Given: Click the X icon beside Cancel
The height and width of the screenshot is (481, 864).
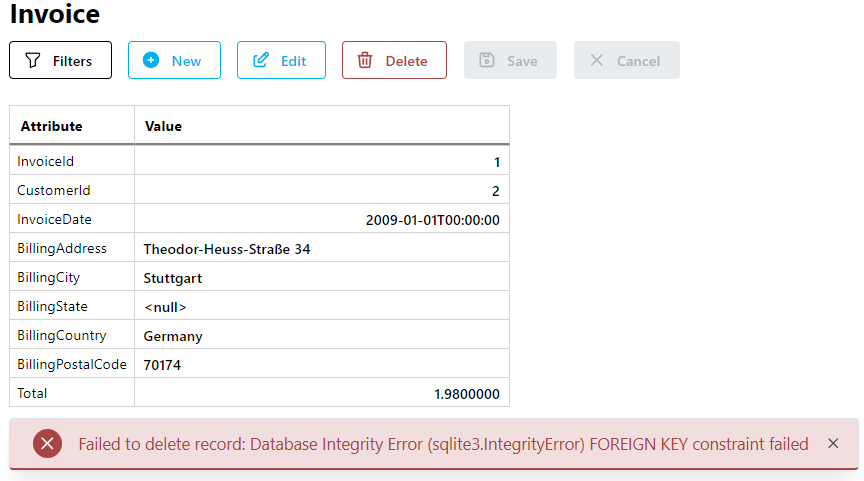Looking at the screenshot, I should coord(597,60).
